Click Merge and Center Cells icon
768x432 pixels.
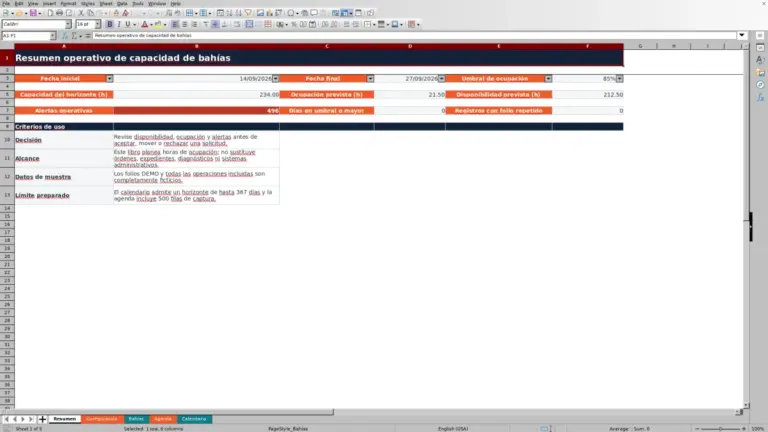click(249, 24)
